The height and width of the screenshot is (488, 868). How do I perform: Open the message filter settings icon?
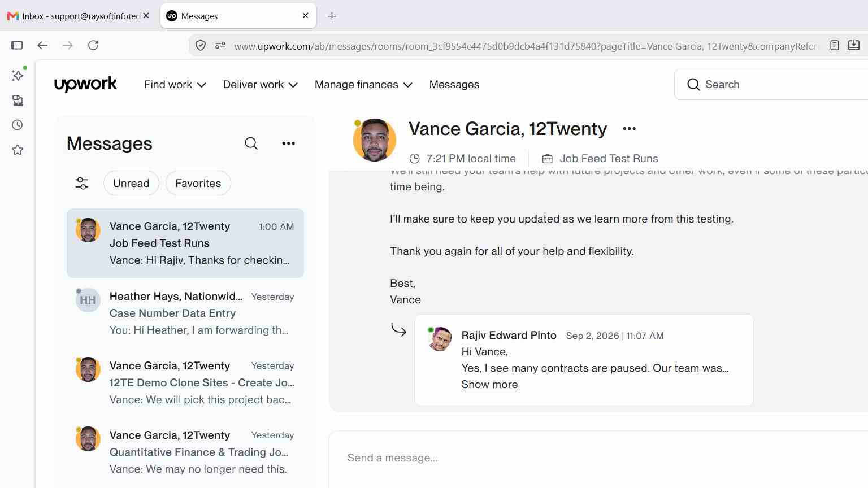click(x=82, y=184)
